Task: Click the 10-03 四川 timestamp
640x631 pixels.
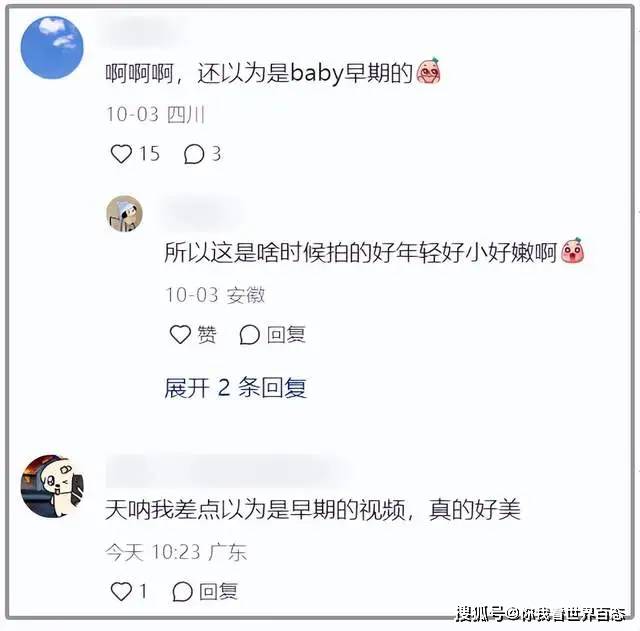Action: point(155,114)
